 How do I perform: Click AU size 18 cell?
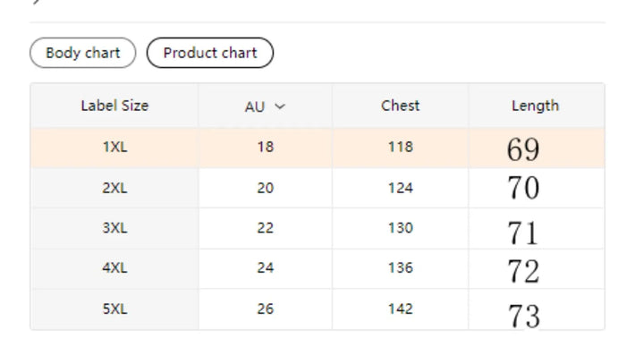[x=265, y=148]
